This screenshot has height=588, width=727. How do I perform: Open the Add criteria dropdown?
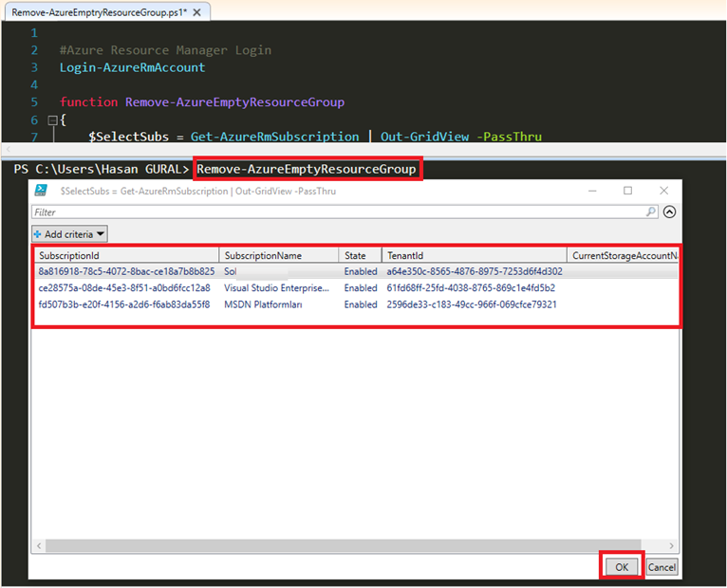(x=69, y=234)
